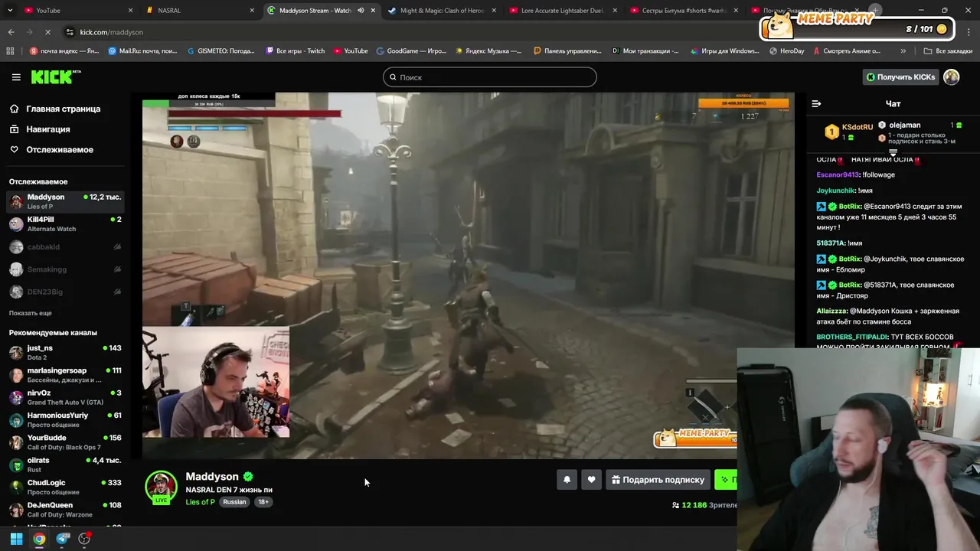Select Kill4Pill channel in sidebar
Screen dimensions: 980x551
pos(64,223)
